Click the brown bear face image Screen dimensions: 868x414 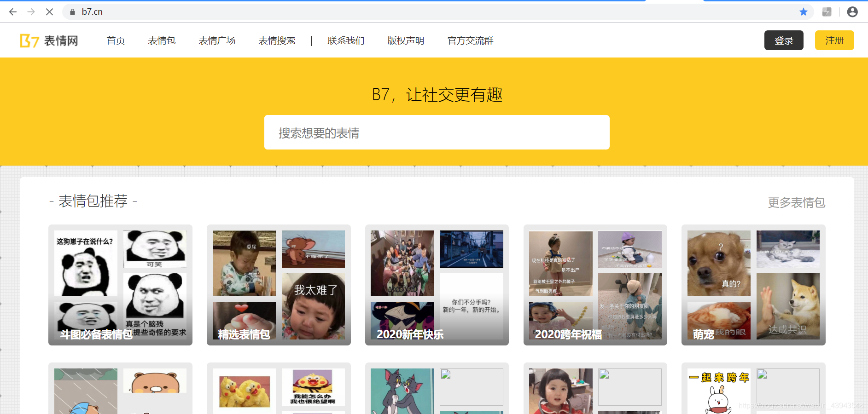[x=155, y=381]
